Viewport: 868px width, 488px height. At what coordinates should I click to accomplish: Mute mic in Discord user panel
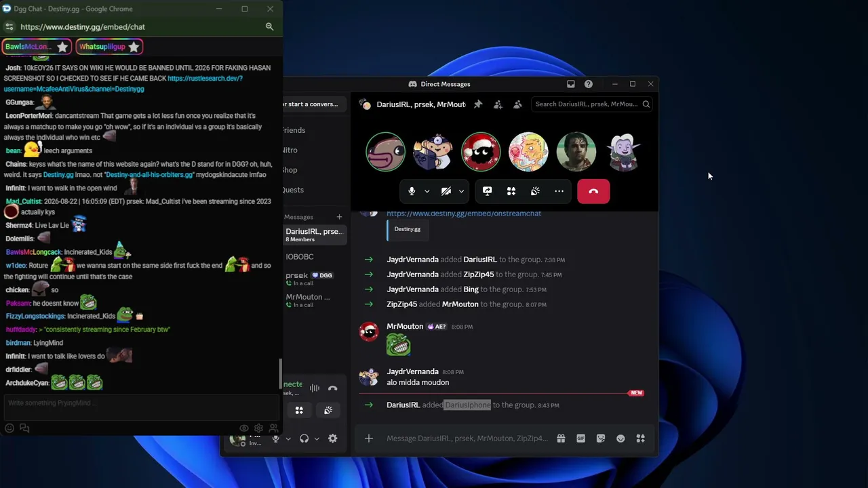pyautogui.click(x=275, y=439)
